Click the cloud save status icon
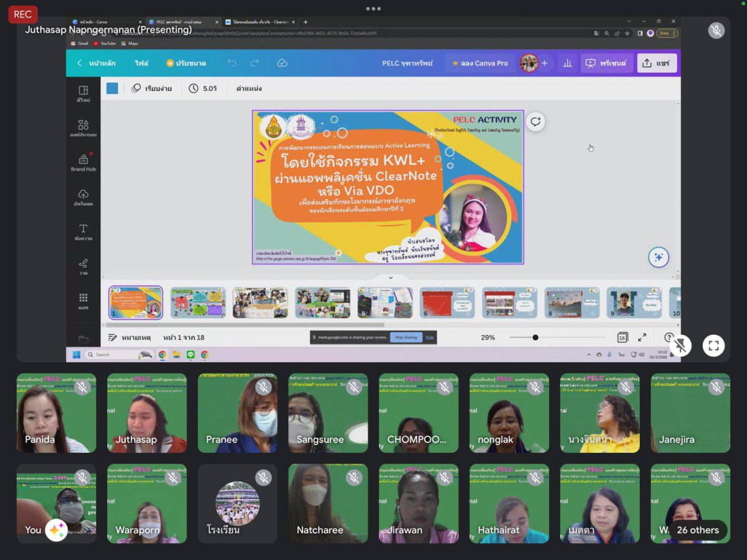747x560 pixels. click(282, 63)
